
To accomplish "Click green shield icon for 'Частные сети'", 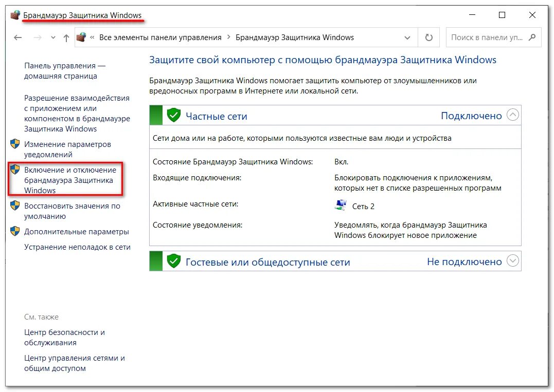I will tap(173, 116).
